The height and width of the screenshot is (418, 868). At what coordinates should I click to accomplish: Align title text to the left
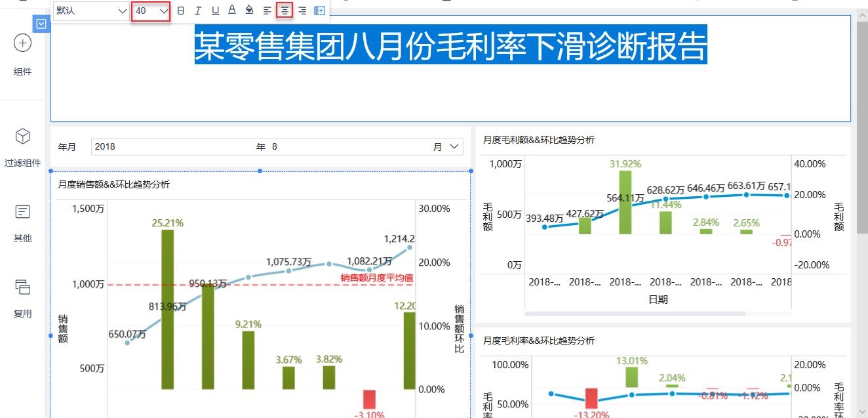tap(267, 10)
